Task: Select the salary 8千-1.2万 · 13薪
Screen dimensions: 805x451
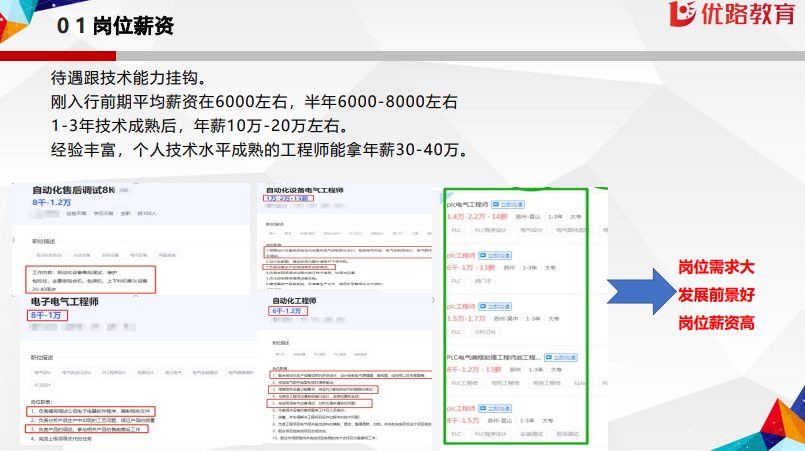Action: 473,369
